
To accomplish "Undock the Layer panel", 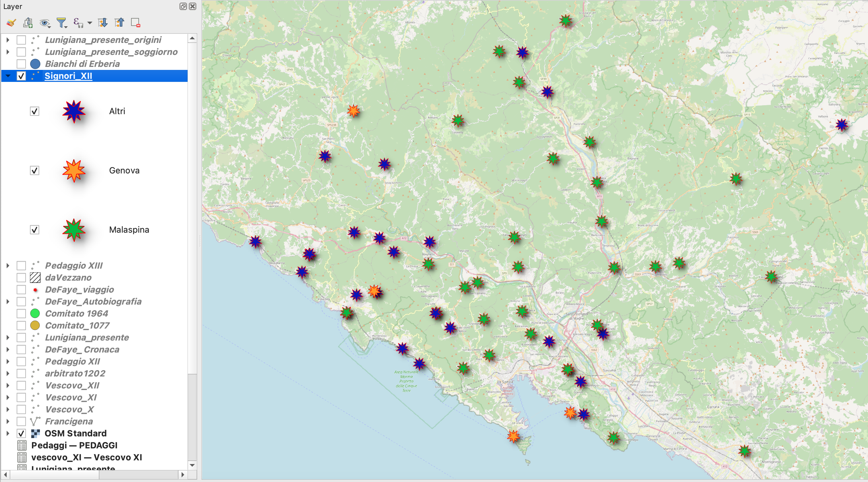I will [183, 6].
